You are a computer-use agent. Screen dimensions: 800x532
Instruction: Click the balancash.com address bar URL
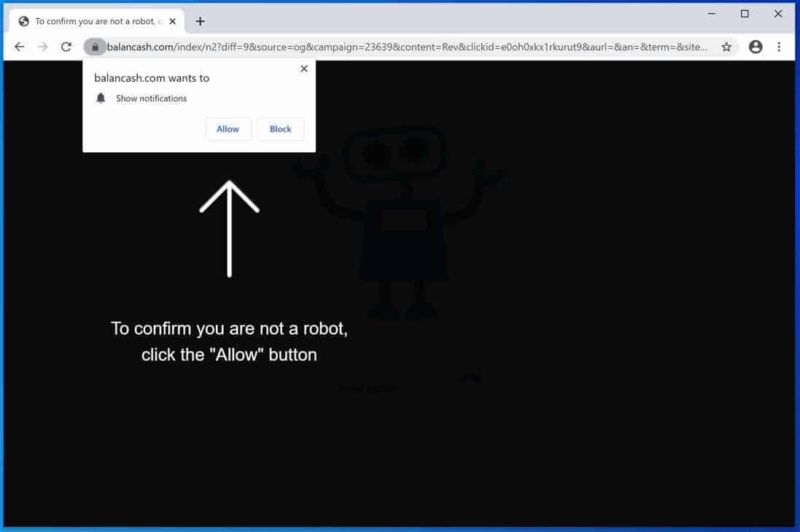[407, 47]
